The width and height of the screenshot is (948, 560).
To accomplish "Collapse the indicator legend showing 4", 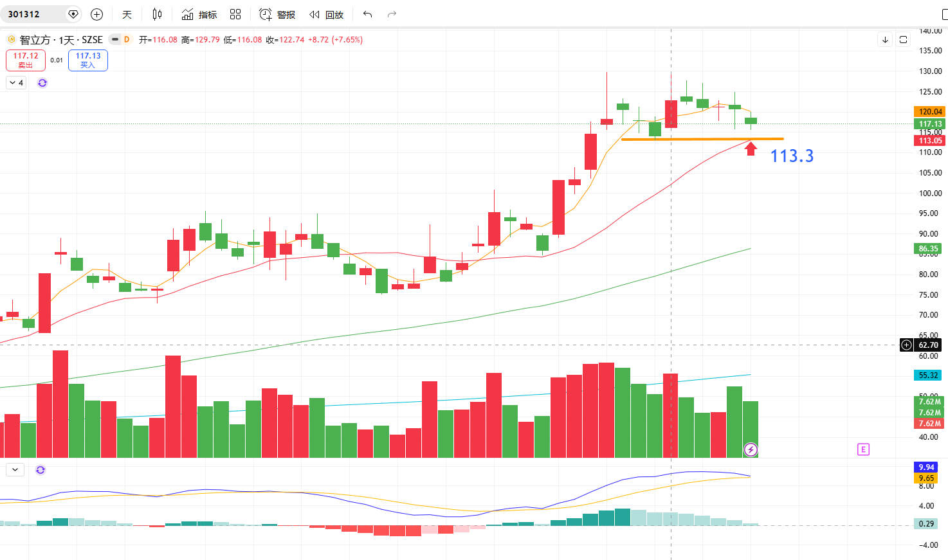I will point(16,83).
